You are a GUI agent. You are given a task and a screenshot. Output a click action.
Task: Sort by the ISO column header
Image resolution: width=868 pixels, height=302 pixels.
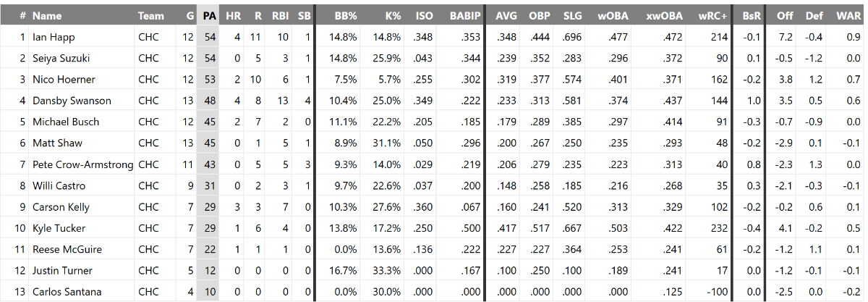point(425,15)
